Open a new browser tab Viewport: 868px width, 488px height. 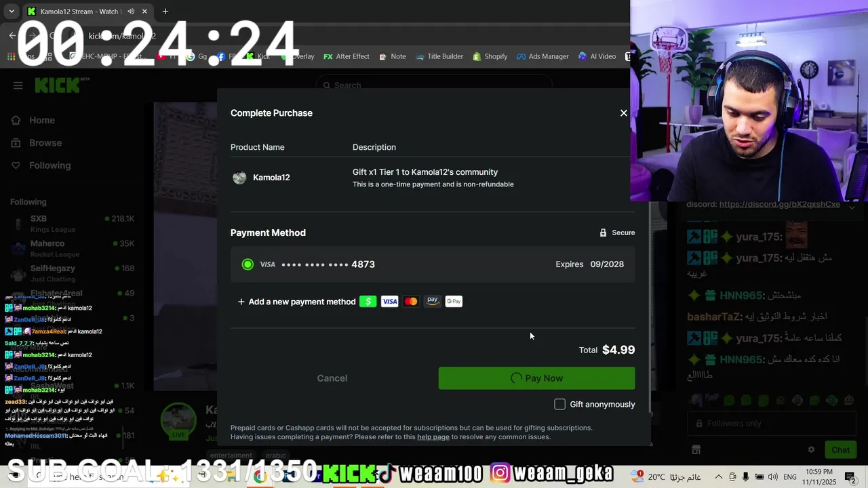pos(165,12)
